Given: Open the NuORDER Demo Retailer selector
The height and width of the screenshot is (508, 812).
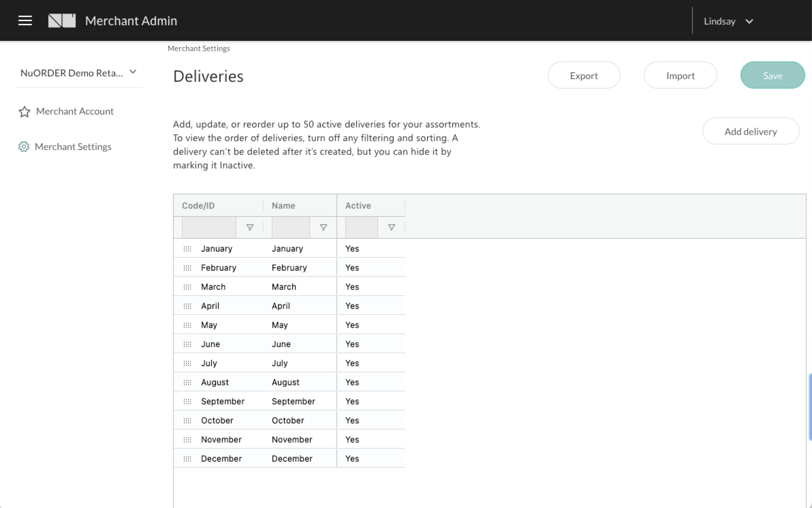Looking at the screenshot, I should pyautogui.click(x=79, y=73).
